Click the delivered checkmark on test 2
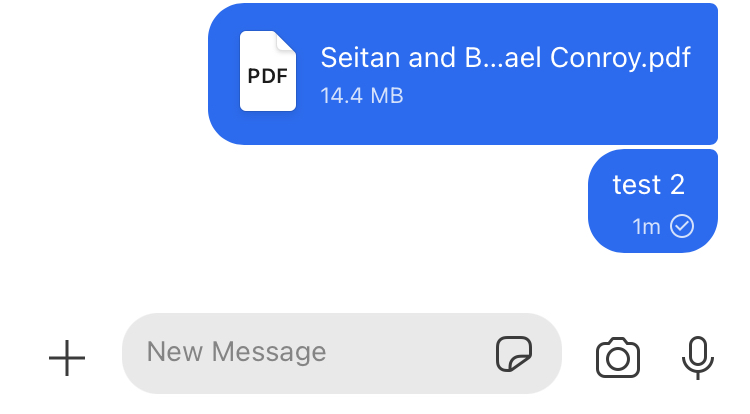The width and height of the screenshot is (750, 414). (x=682, y=226)
